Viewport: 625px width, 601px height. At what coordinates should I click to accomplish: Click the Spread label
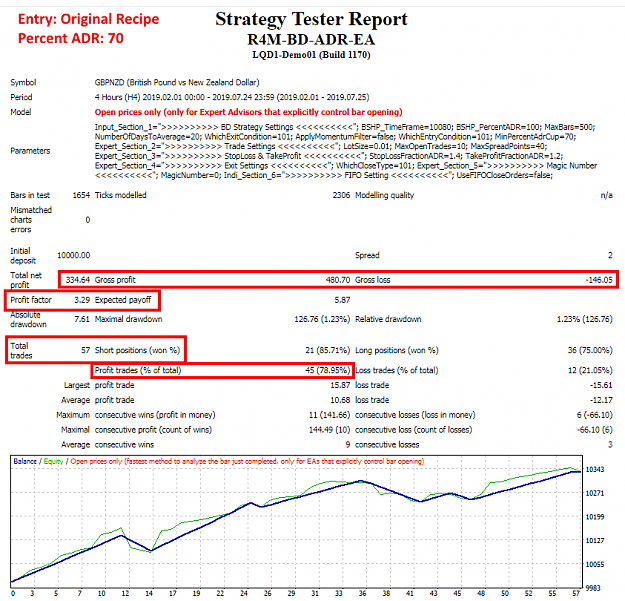tap(367, 255)
